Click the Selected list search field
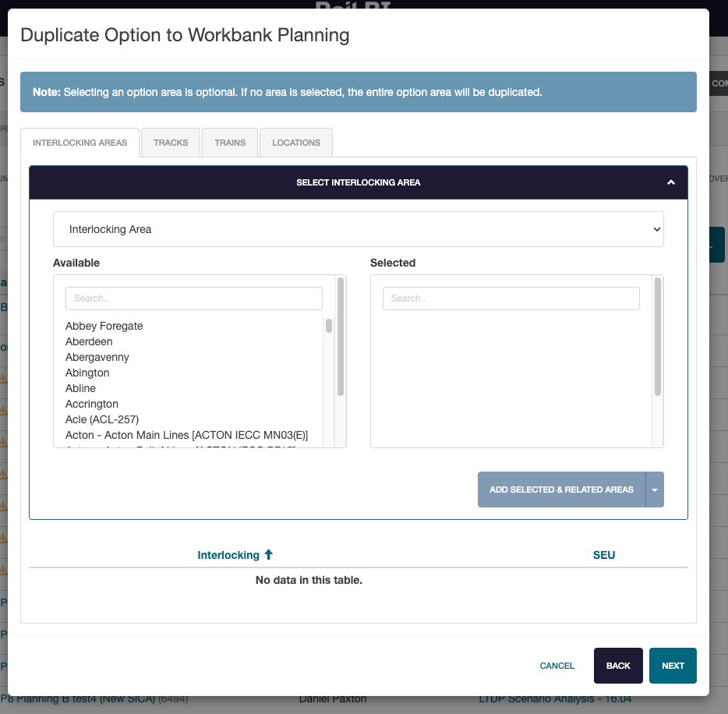The width and height of the screenshot is (728, 714). click(511, 299)
